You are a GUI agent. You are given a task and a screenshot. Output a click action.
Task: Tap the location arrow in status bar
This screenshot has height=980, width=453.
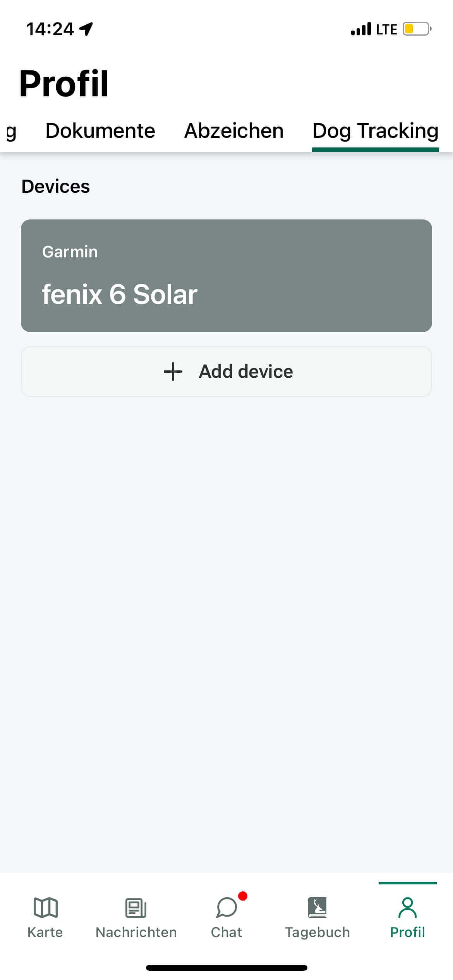86,29
